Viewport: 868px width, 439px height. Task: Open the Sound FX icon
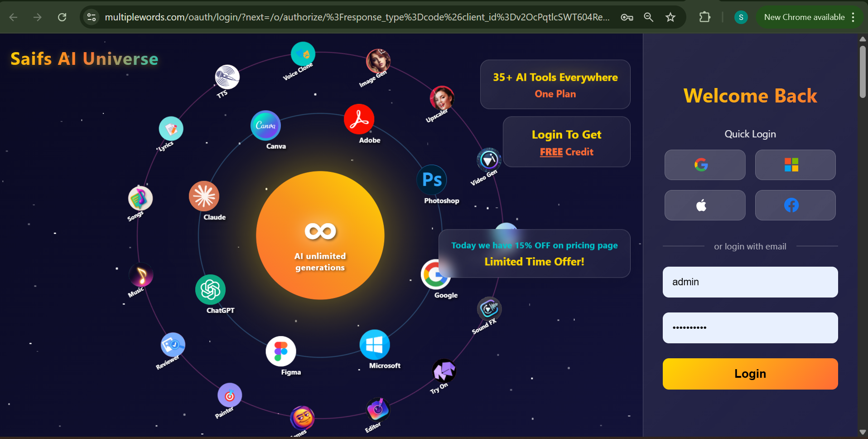pyautogui.click(x=489, y=309)
